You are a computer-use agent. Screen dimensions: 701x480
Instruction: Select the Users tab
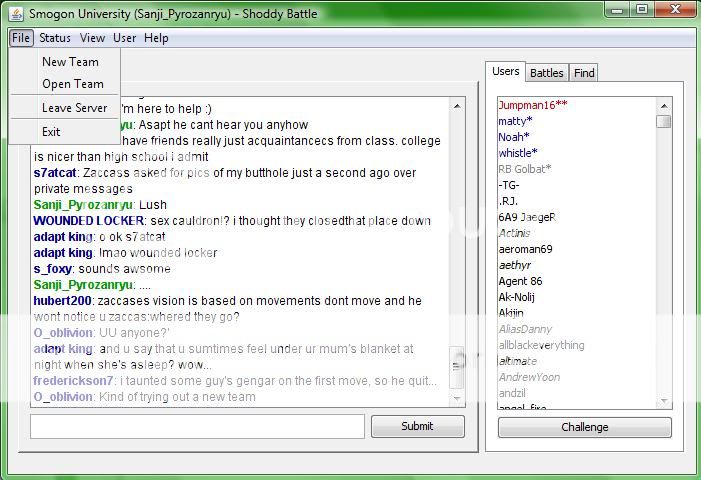pyautogui.click(x=506, y=72)
